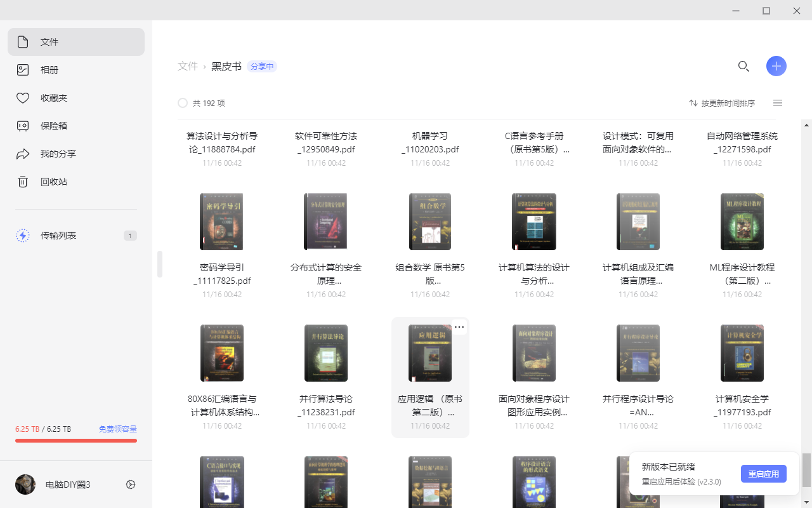
Task: Click the file page icon beside 文件
Action: pyautogui.click(x=23, y=42)
